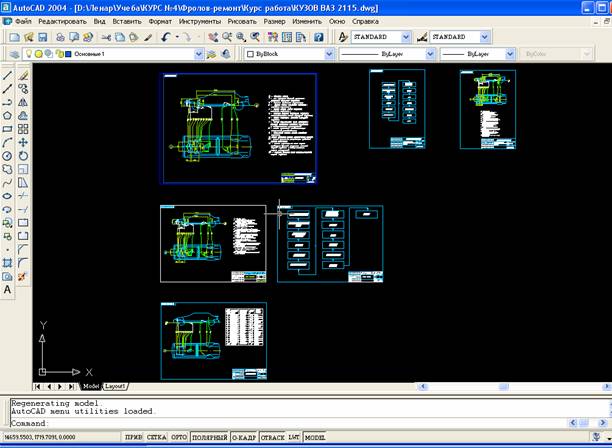Expand the STANDARD dimension style dropdown

coord(484,37)
